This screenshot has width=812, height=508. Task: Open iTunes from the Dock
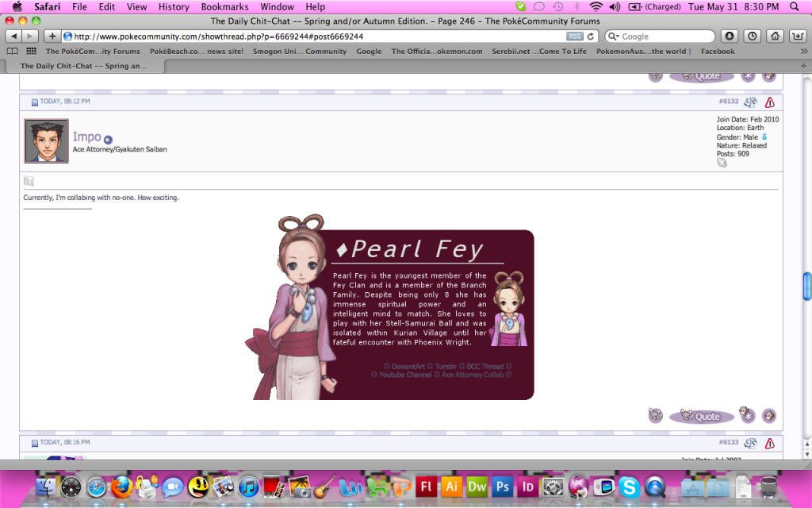[248, 487]
